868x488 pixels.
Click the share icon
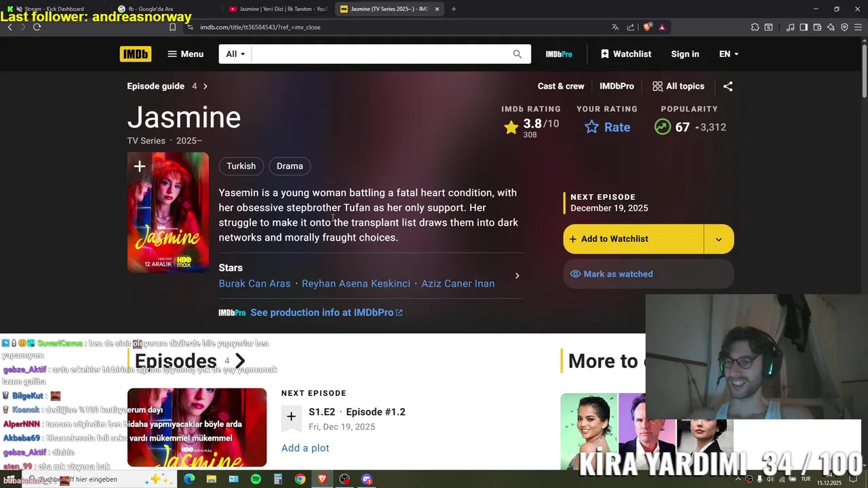[728, 87]
